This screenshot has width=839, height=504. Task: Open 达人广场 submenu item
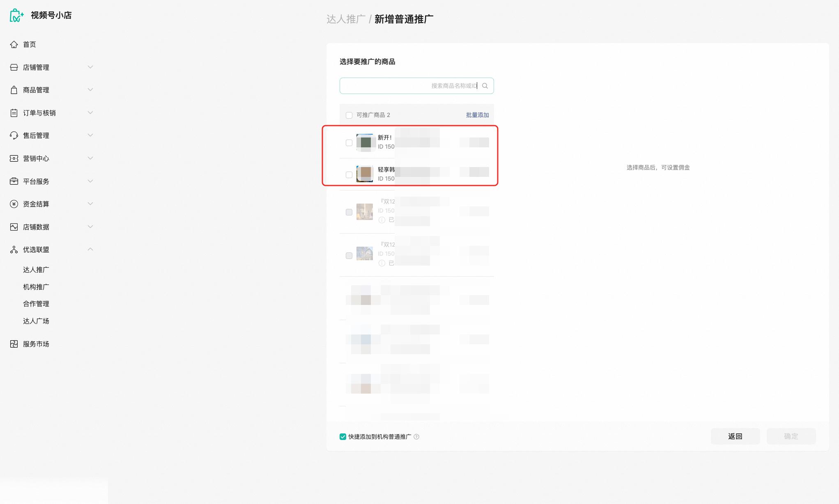point(36,321)
